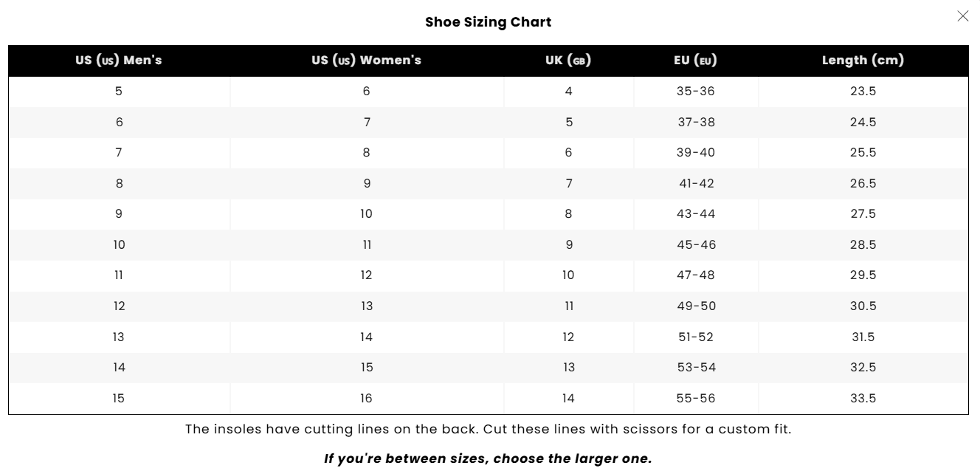The height and width of the screenshot is (474, 980).
Task: Click the US Women's column header
Action: tap(367, 61)
